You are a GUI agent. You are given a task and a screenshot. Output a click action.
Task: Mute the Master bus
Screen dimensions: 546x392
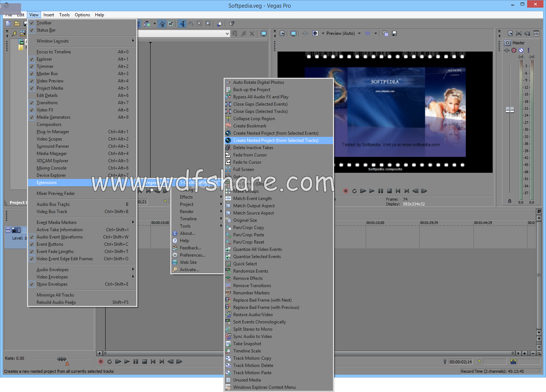pyautogui.click(x=521, y=50)
